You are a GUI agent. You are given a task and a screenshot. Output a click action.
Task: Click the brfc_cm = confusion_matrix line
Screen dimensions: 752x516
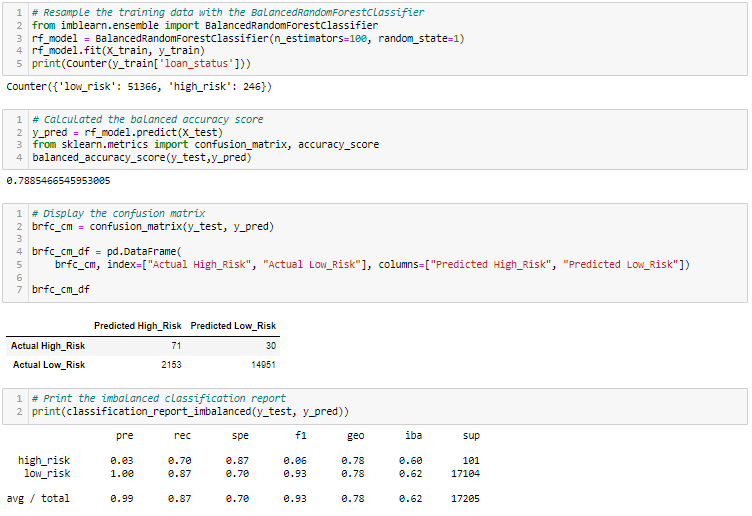tap(153, 226)
